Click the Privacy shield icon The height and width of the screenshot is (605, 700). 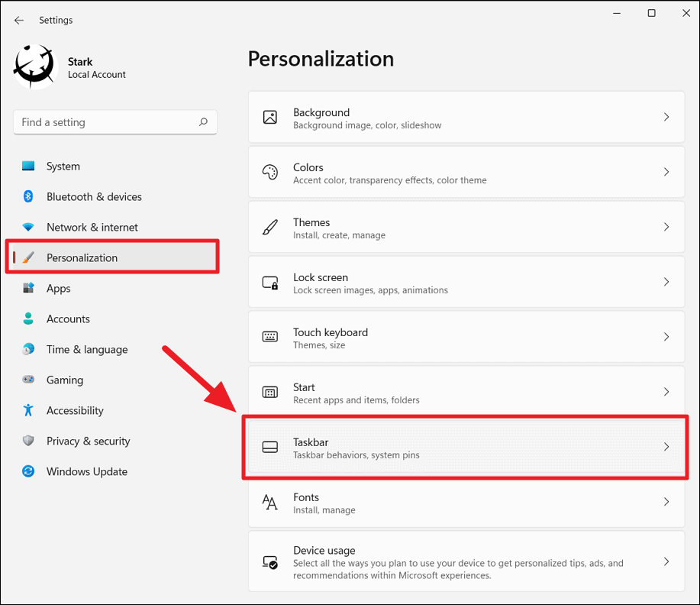28,441
